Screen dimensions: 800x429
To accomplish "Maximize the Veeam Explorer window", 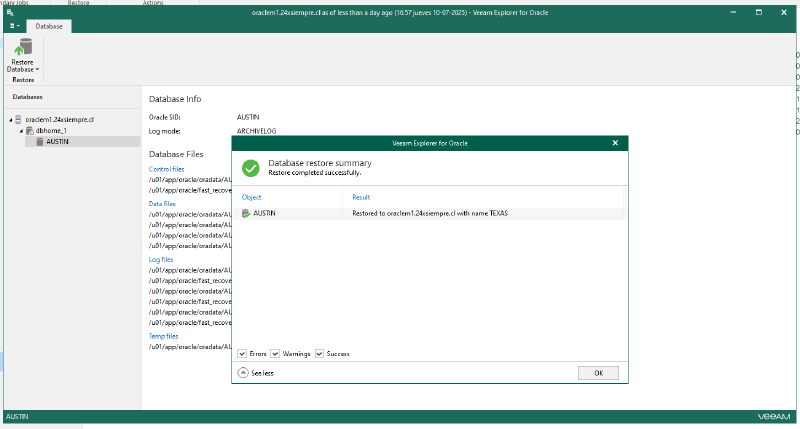I will tap(759, 12).
